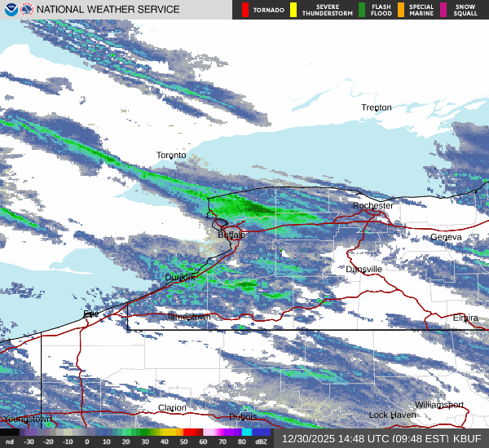The image size is (489, 448).
Task: Click the NOAA logo in the header
Action: (x=10, y=10)
